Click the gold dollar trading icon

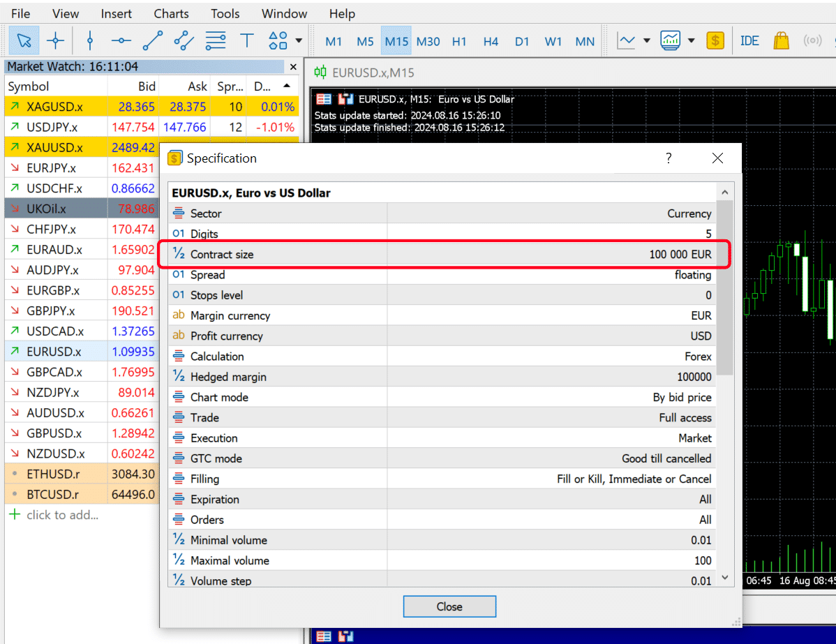pos(715,40)
